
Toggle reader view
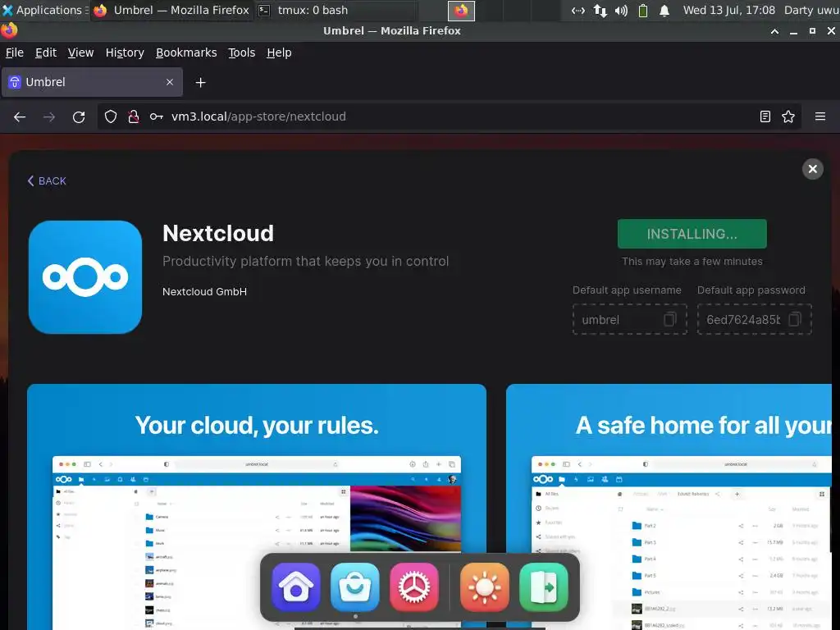point(765,116)
